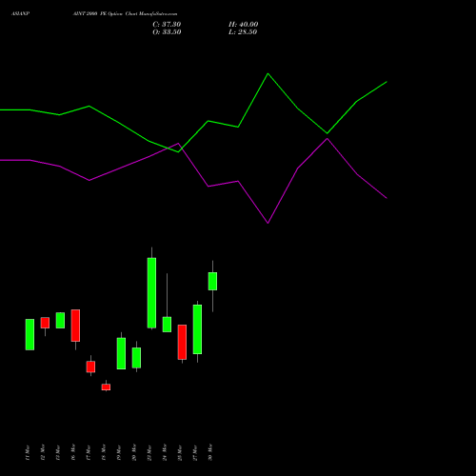The width and height of the screenshot is (476, 476).
Task: Click the high value H: 40.00
Action: (244, 25)
